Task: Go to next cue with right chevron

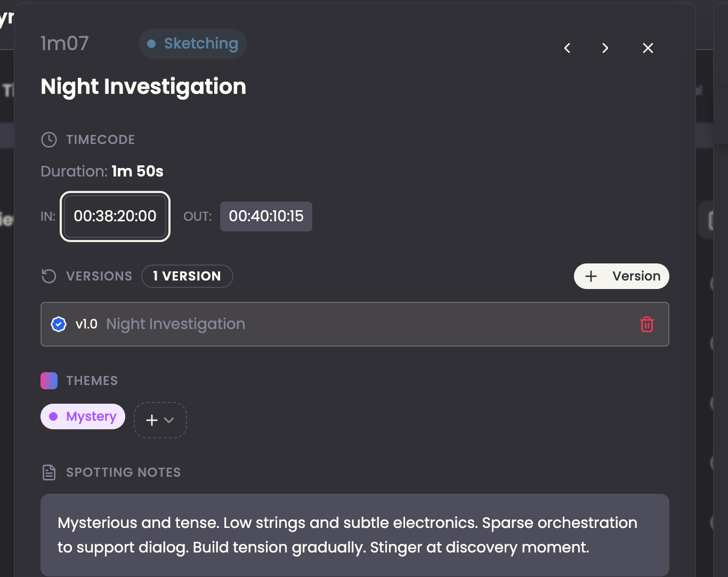Action: [605, 48]
